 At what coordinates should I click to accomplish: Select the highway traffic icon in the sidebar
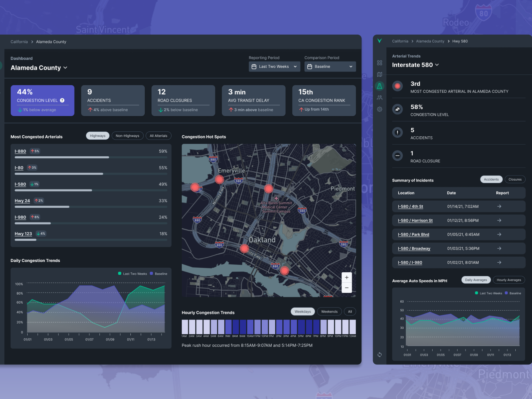[380, 86]
